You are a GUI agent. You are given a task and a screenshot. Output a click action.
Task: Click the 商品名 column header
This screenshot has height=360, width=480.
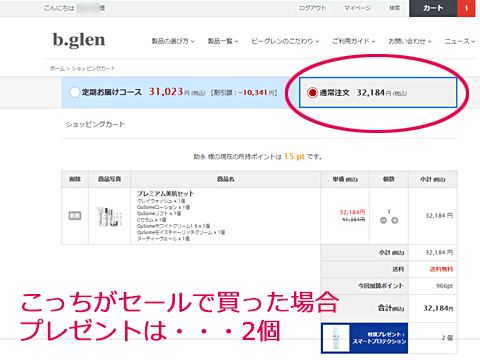[x=225, y=179]
